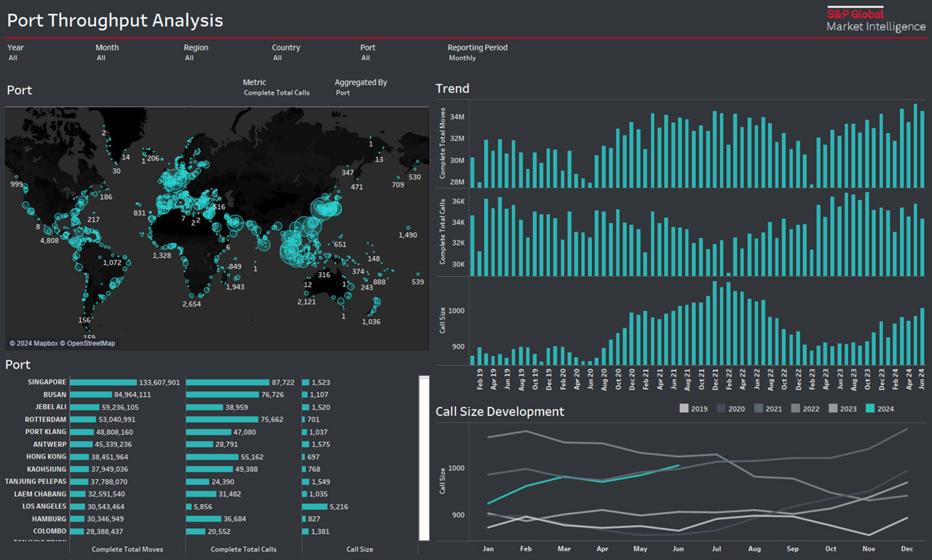Open the Mapbox attribution link

33,344
